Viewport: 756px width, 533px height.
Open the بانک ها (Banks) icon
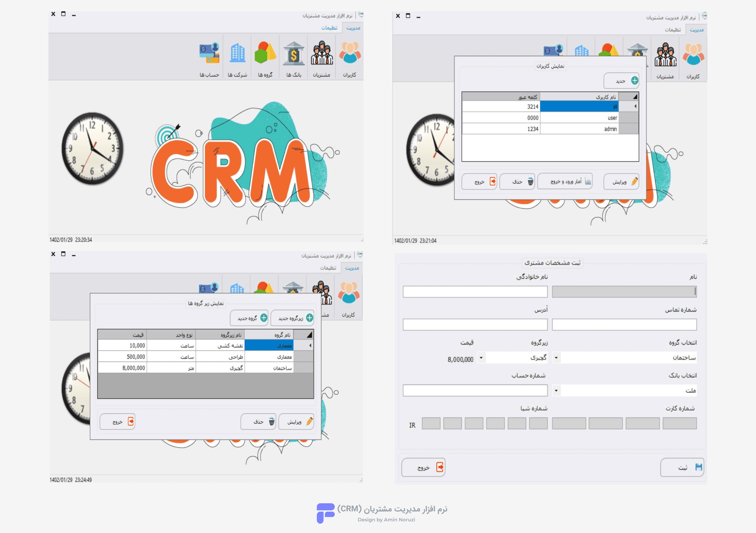(x=294, y=54)
